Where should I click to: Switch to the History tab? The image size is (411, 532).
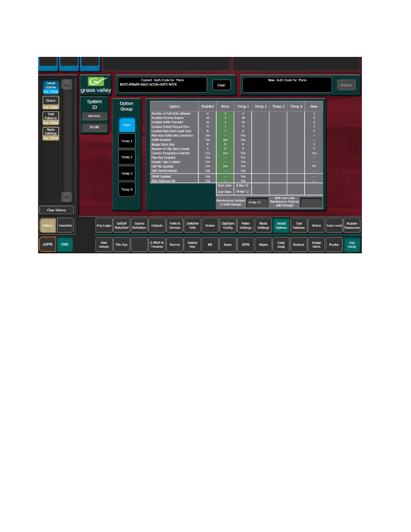[48, 225]
